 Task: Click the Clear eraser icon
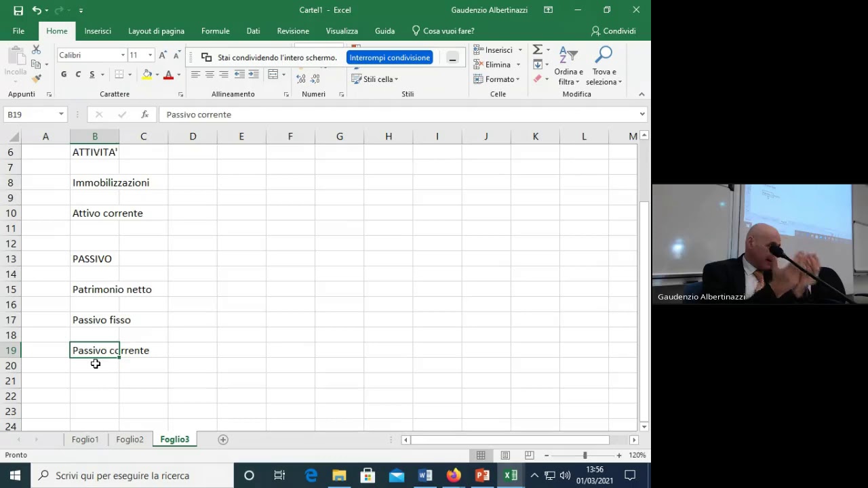pyautogui.click(x=537, y=79)
